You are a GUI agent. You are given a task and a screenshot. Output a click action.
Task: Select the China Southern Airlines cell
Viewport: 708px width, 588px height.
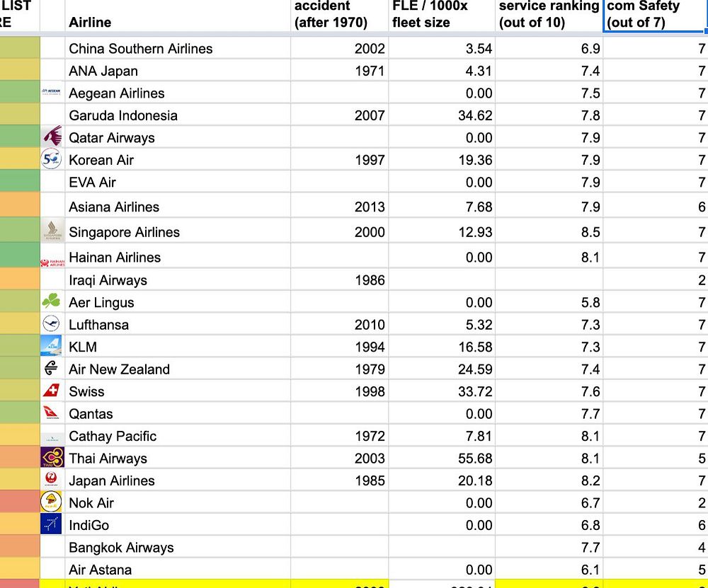(178, 48)
